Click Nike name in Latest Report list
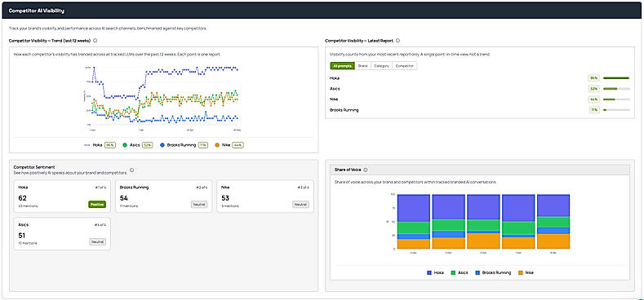This screenshot has height=300, width=644. pyautogui.click(x=334, y=99)
